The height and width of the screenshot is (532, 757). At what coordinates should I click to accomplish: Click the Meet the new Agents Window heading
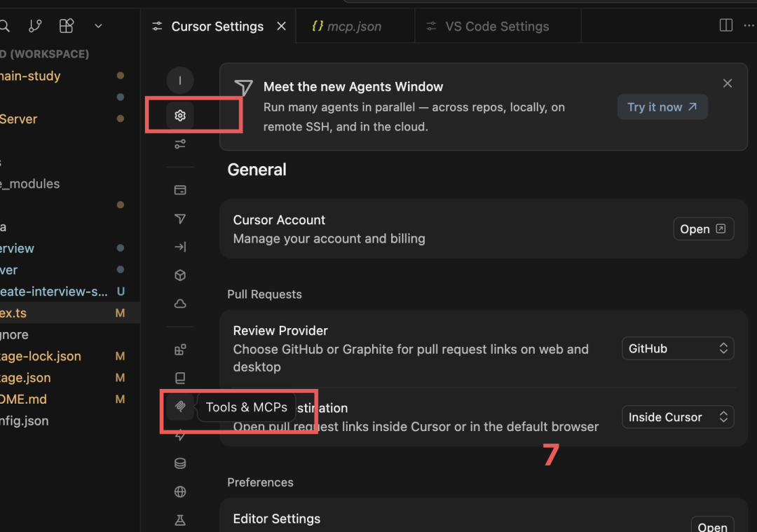353,87
